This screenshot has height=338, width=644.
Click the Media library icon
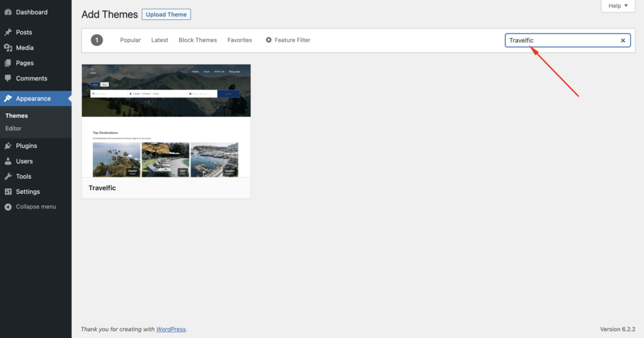(x=8, y=48)
